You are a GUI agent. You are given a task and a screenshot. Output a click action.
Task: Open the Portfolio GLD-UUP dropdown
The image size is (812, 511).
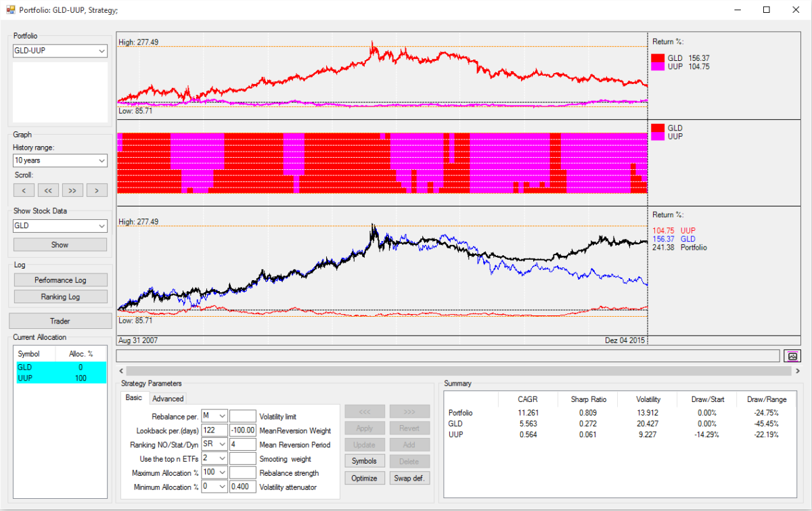pos(60,51)
